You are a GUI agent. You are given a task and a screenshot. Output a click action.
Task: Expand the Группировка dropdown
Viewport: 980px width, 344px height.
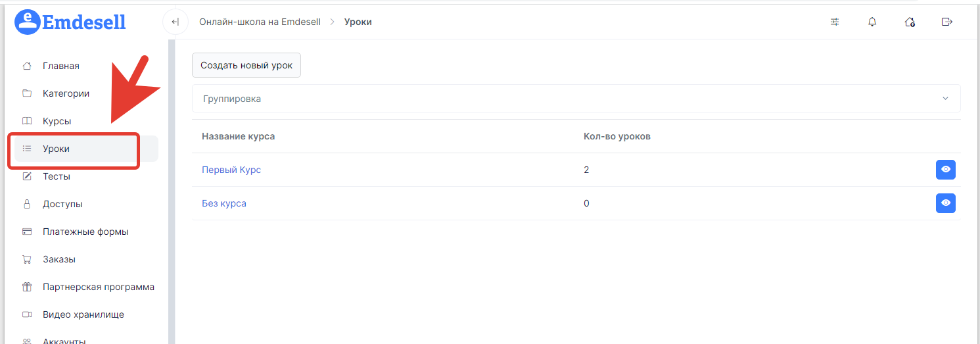click(x=576, y=99)
